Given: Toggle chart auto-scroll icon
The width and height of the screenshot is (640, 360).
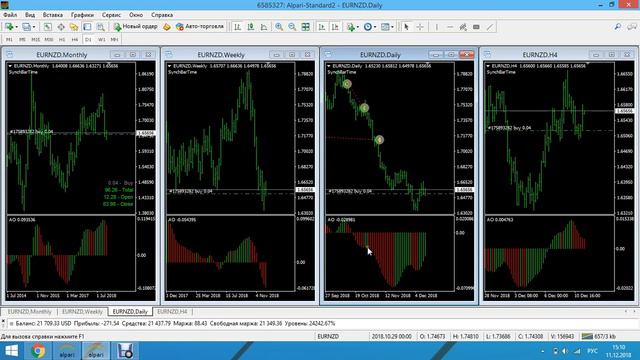Looking at the screenshot, I should (x=322, y=27).
